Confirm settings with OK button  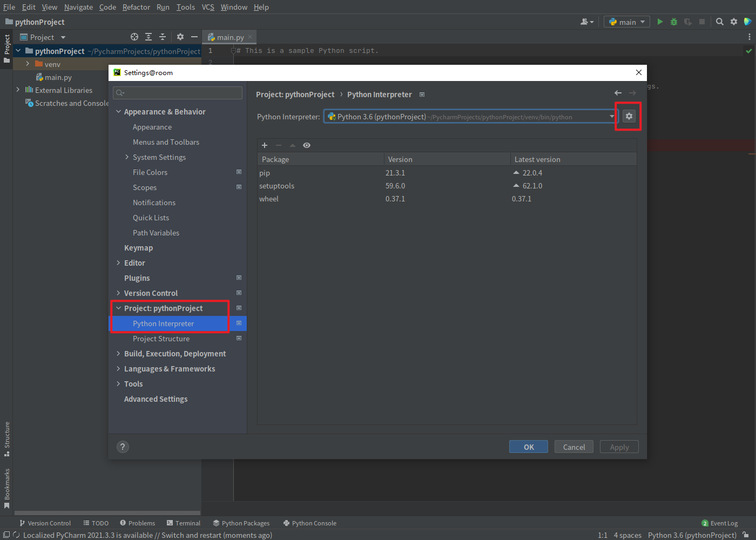[529, 447]
